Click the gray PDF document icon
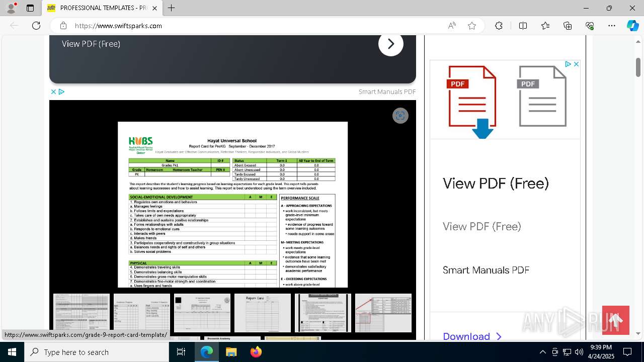The height and width of the screenshot is (362, 644). (542, 96)
